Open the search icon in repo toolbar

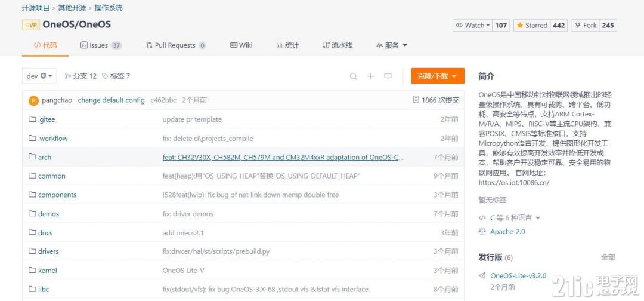point(353,76)
